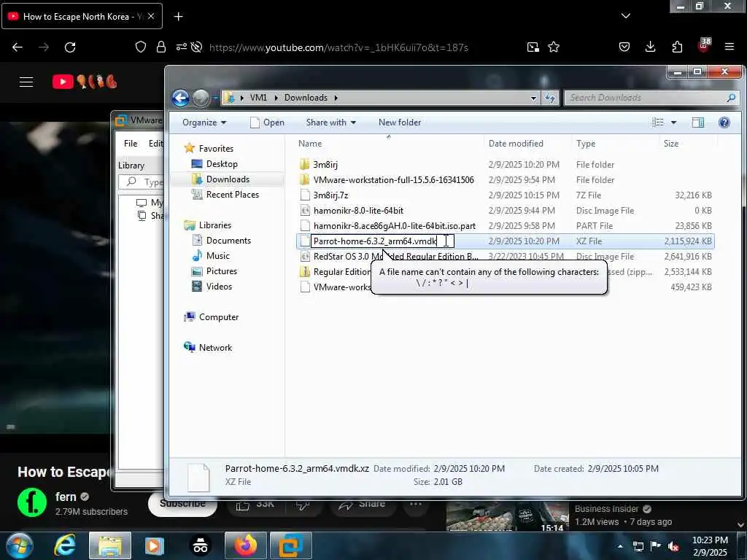Viewport: 747px width, 560px height.
Task: Launch Internet Explorer from taskbar
Action: coord(65,545)
